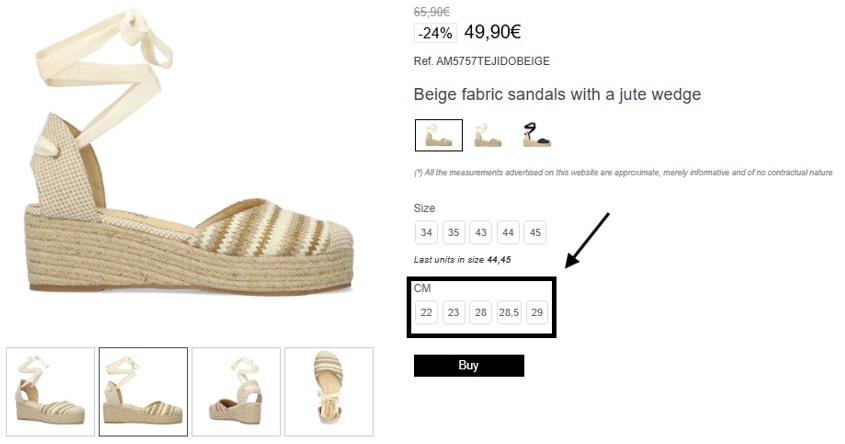
Task: Click the main sandal product image
Action: pos(189,154)
